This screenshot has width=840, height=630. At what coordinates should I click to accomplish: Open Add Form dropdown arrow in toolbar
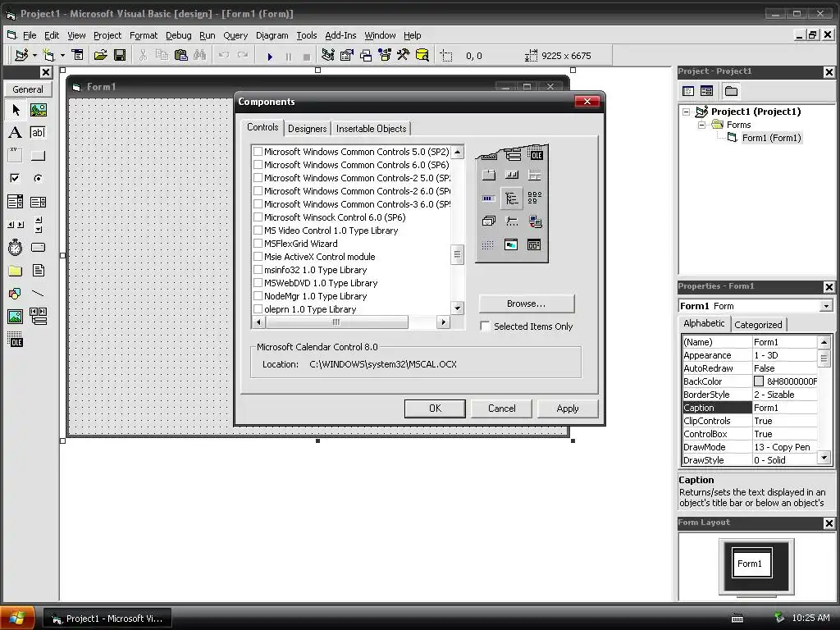coord(62,55)
